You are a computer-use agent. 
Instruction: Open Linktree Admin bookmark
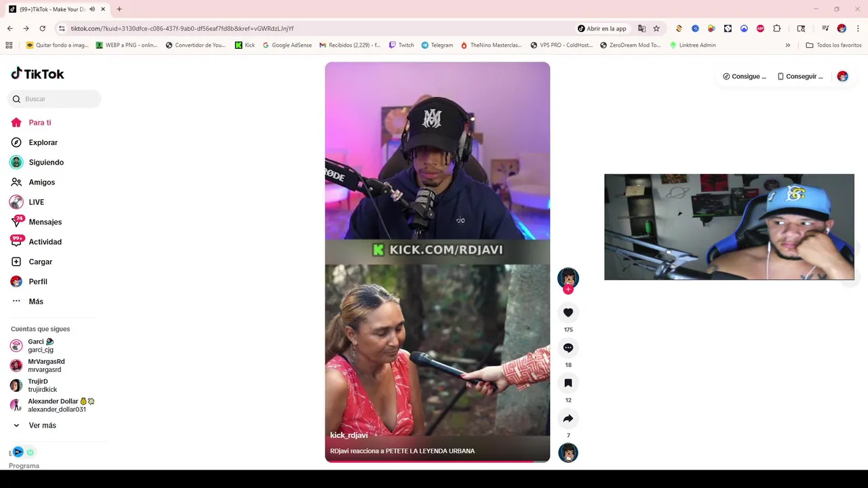(692, 45)
